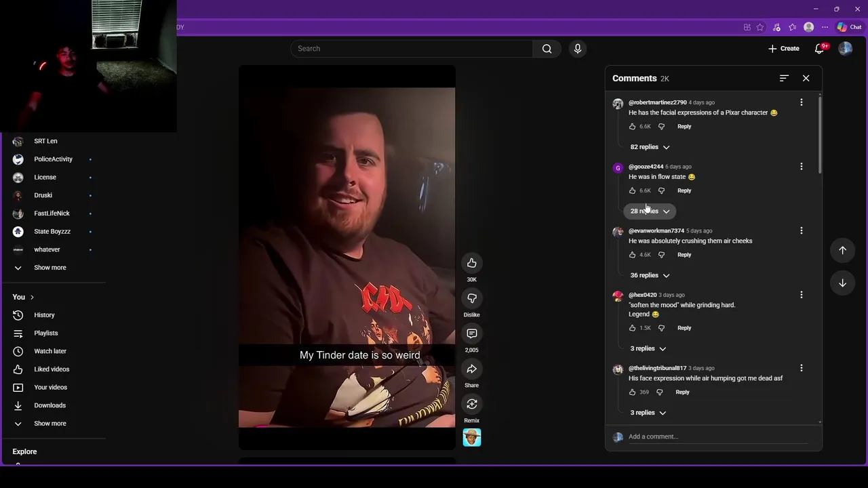Viewport: 868px width, 488px height.
Task: Open YouTube notifications bell
Action: click(x=820, y=49)
